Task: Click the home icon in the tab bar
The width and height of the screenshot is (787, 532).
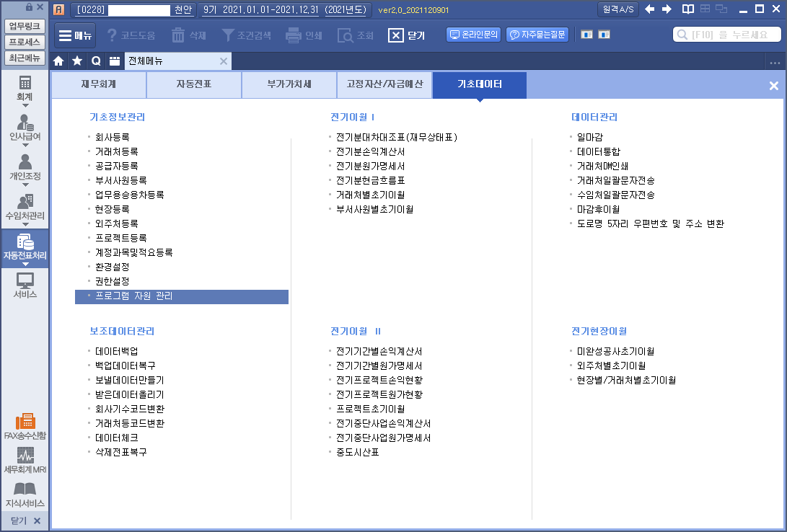Action: coord(59,61)
